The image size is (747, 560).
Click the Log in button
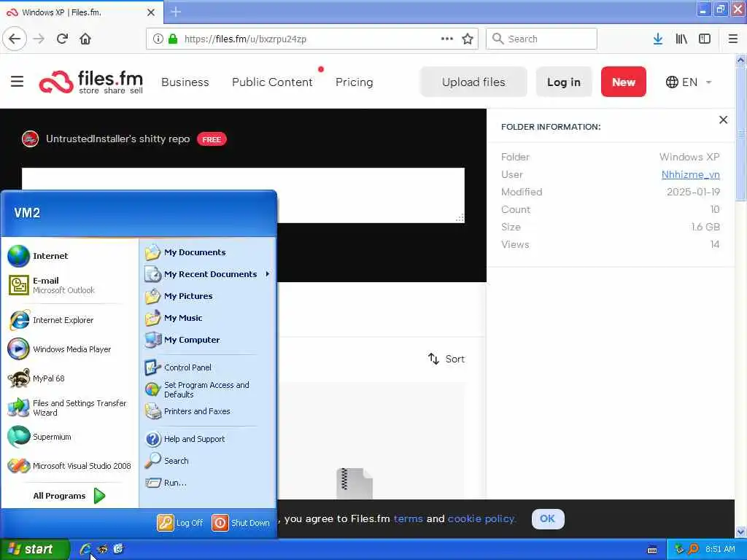[564, 82]
